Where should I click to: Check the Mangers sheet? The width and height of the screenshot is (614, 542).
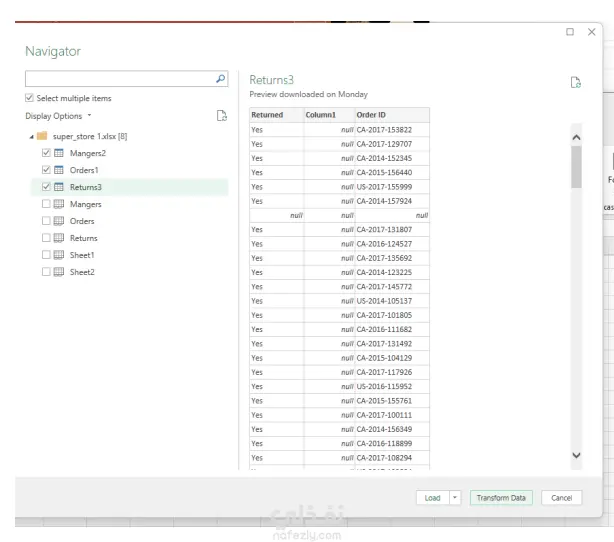pyautogui.click(x=46, y=204)
